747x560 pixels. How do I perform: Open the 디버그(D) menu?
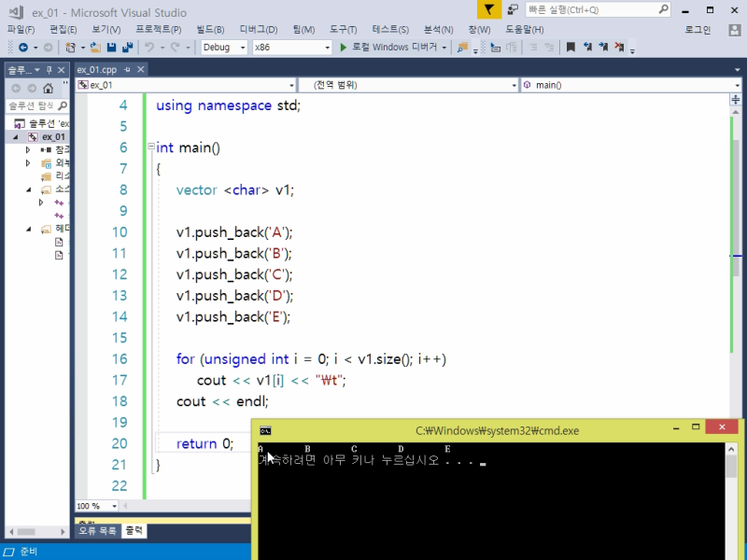(259, 30)
